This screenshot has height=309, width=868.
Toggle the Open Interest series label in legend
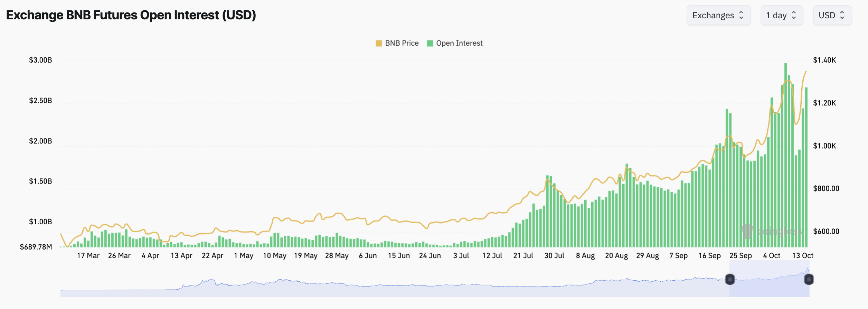pyautogui.click(x=459, y=43)
